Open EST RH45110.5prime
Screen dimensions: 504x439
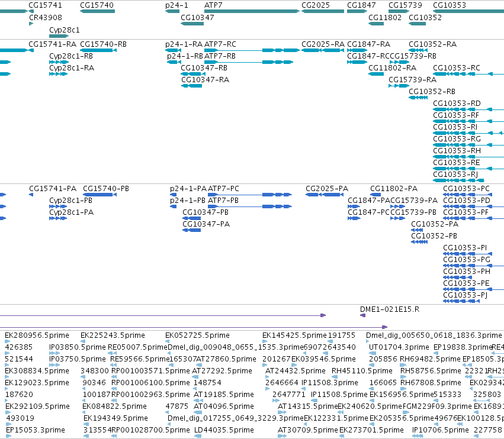pos(335,377)
